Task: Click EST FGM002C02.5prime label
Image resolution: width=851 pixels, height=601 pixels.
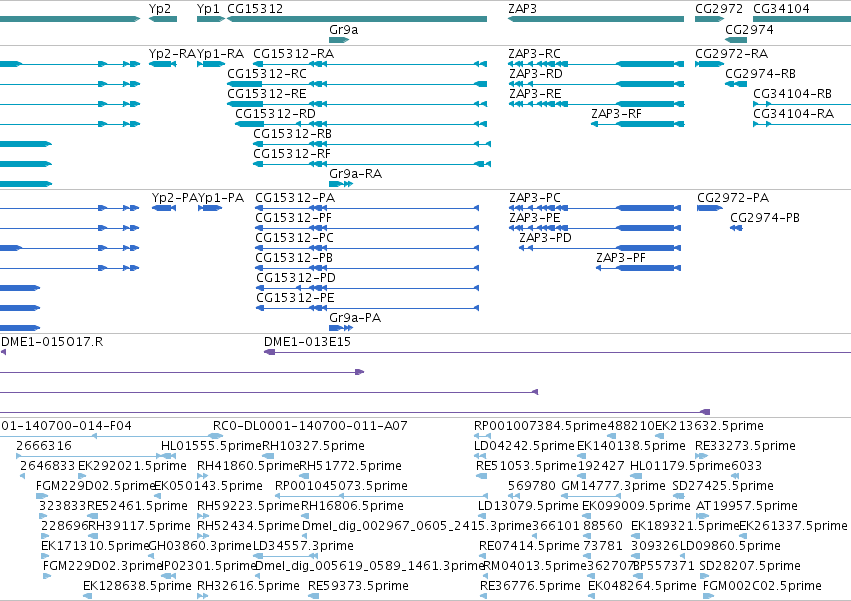Action: point(762,586)
